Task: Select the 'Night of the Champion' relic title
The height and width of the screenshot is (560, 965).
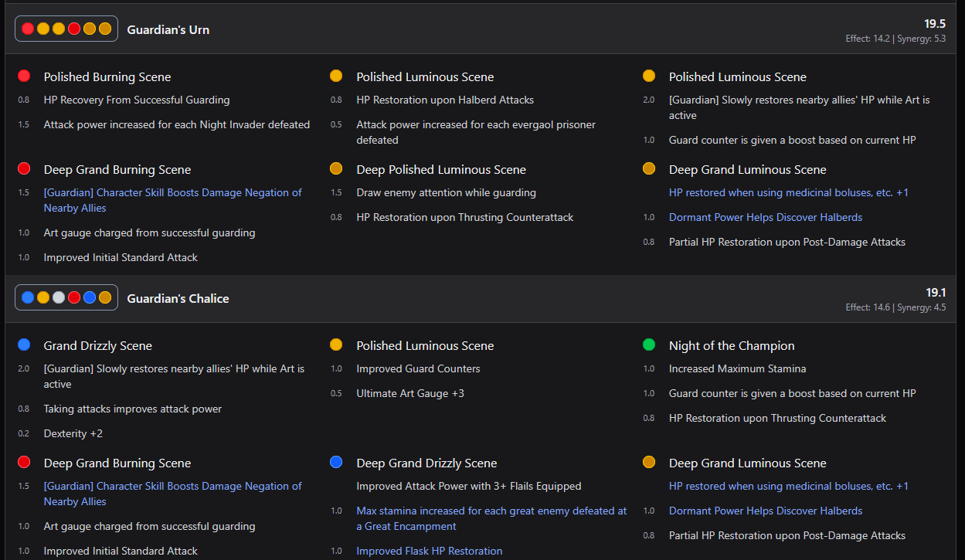Action: click(732, 345)
